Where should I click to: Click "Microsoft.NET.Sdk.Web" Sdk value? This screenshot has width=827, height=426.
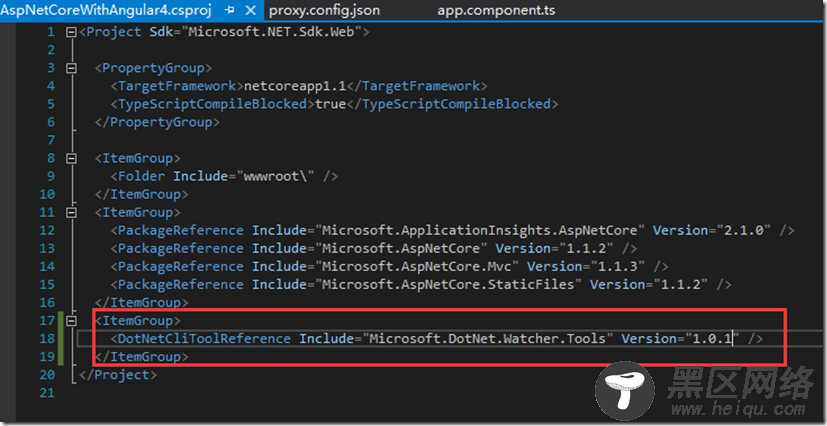pyautogui.click(x=271, y=32)
